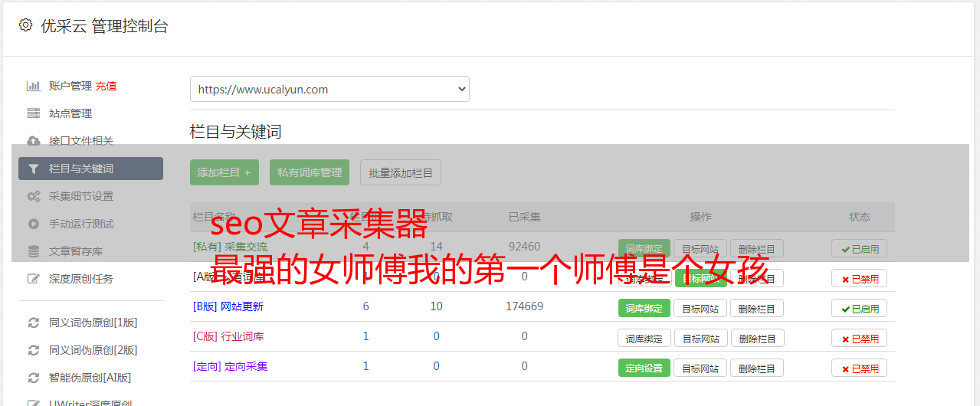Click the refresh icon of 同义词伪原创[2版]
This screenshot has width=980, height=406.
pos(33,350)
